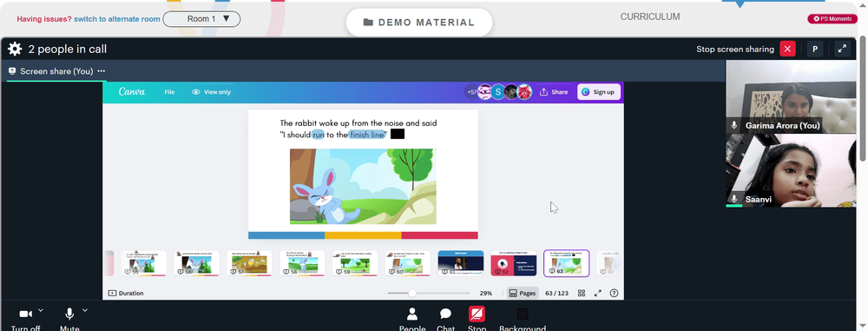
Task: Expand camera options chevron
Action: 41,310
